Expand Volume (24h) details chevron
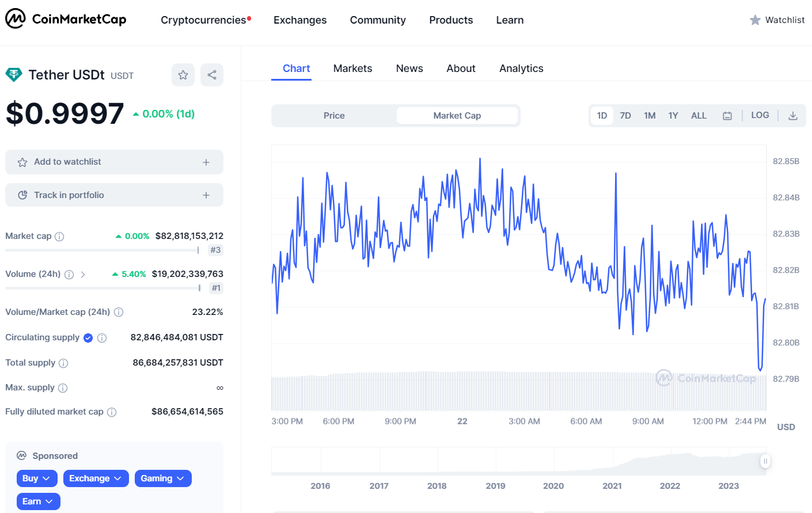812x513 pixels. point(83,275)
